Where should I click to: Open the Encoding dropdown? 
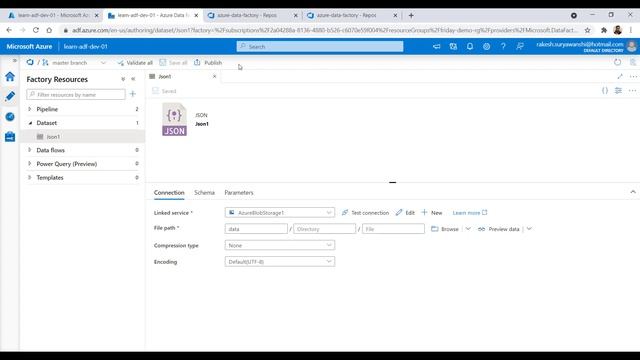click(x=280, y=262)
